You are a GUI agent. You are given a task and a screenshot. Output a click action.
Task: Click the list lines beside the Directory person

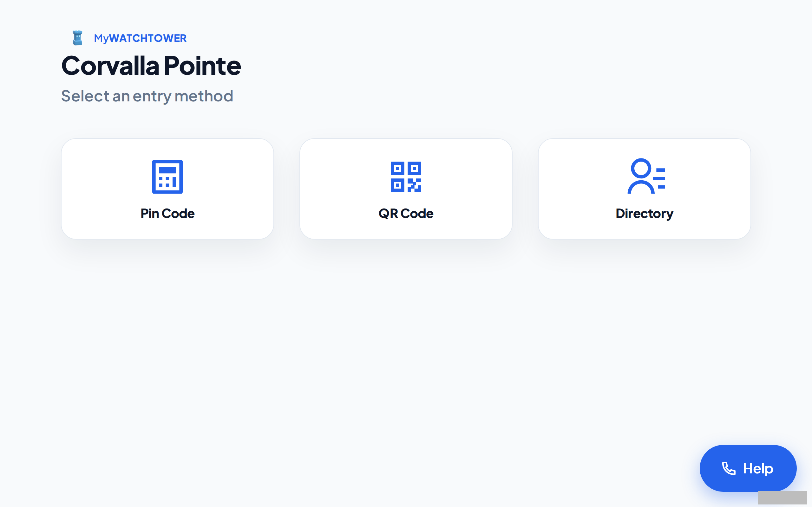[660, 178]
